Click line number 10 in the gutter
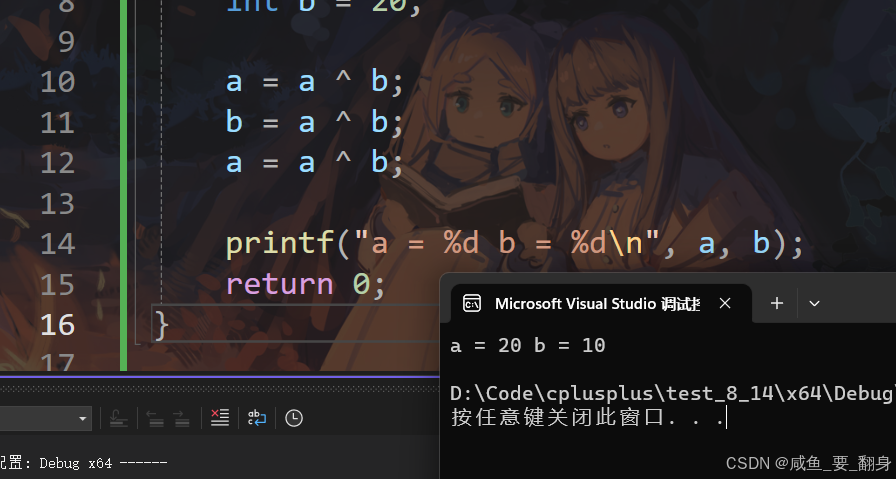This screenshot has height=479, width=896. (58, 82)
